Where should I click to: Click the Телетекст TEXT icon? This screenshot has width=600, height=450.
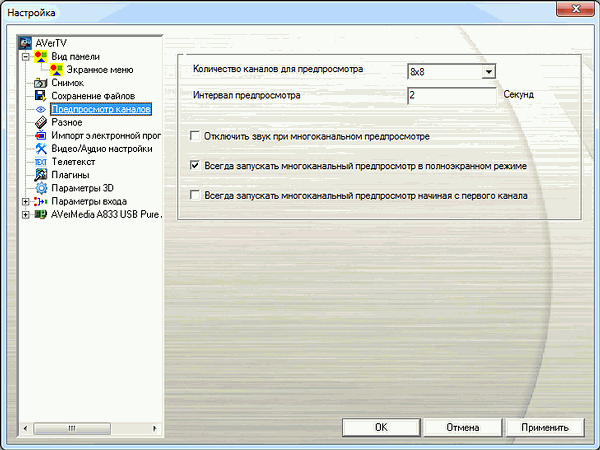pos(41,162)
